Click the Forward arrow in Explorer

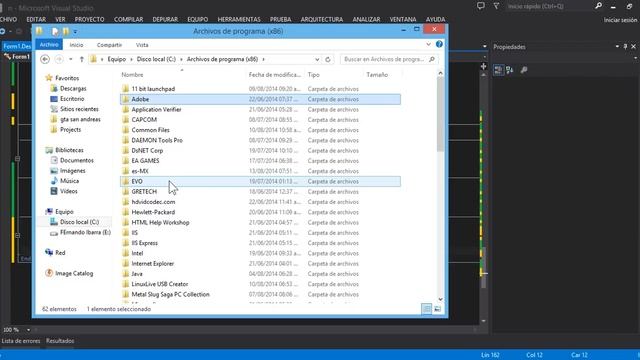pos(59,59)
